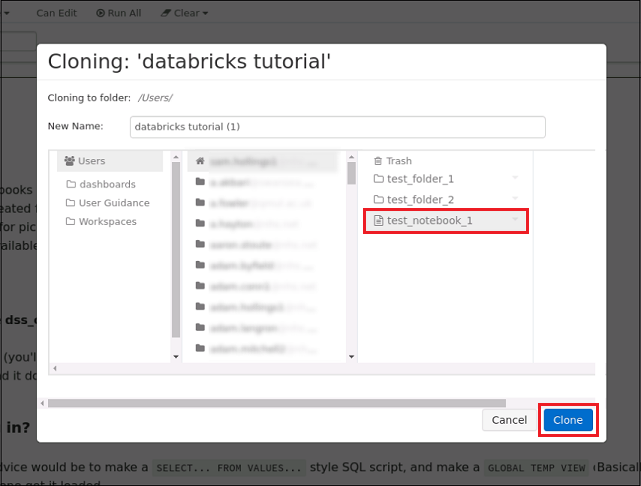Open test_folder_1 dropdown arrow

(x=515, y=177)
